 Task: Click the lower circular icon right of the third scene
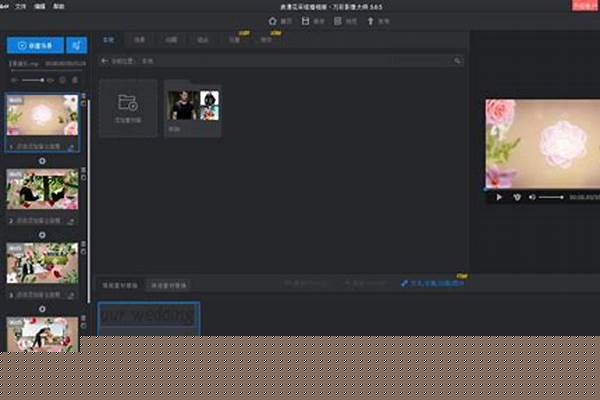tap(83, 251)
